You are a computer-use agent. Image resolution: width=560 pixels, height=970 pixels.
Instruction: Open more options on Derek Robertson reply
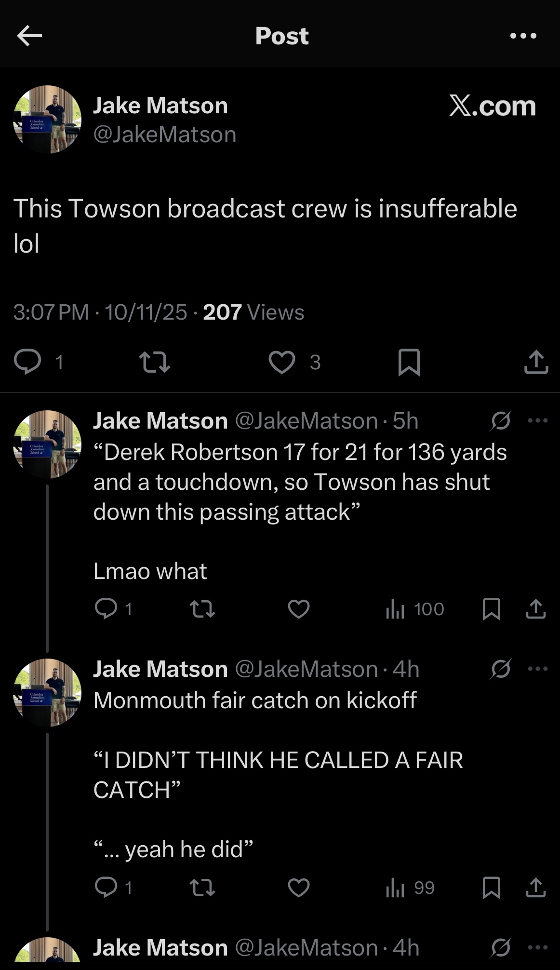538,420
